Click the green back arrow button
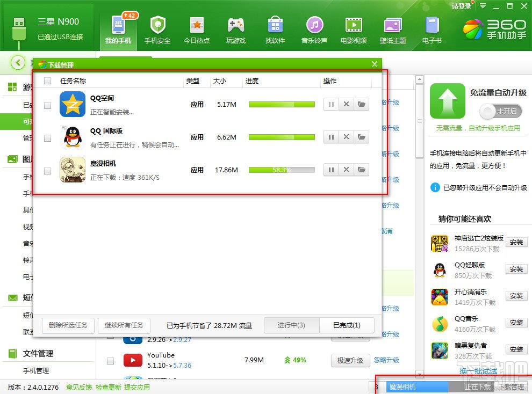The height and width of the screenshot is (394, 532). click(18, 63)
